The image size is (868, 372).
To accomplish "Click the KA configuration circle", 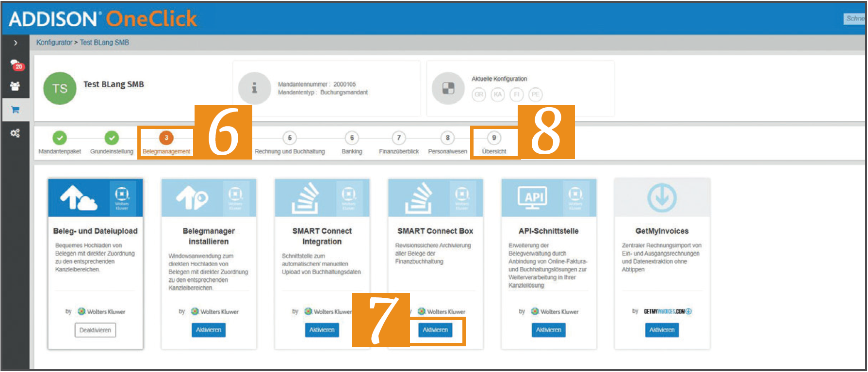I will pyautogui.click(x=498, y=95).
